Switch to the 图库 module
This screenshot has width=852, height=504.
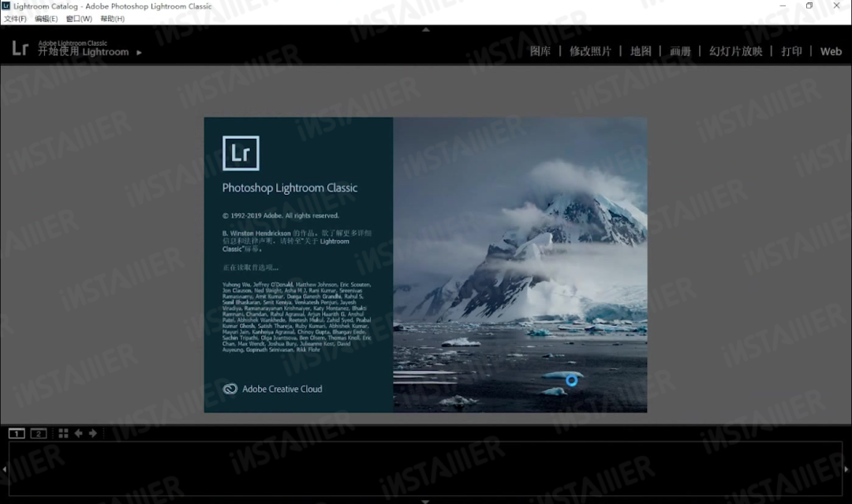[540, 51]
